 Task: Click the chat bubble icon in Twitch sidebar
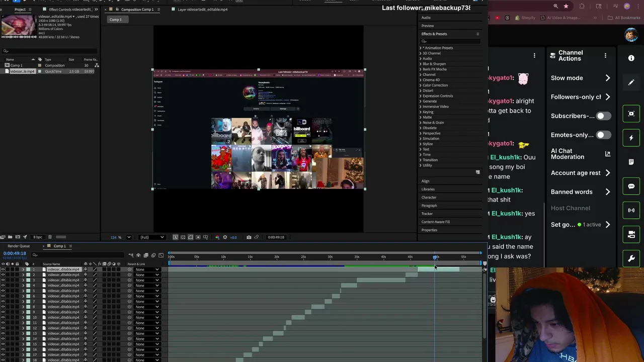point(631,186)
